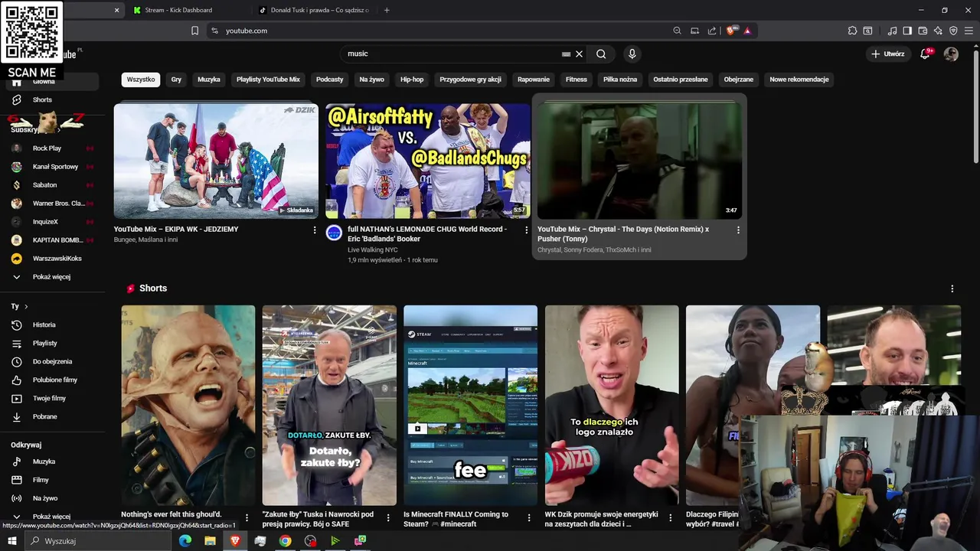Select Ostatnio przesłane chip
The width and height of the screenshot is (980, 551).
681,80
